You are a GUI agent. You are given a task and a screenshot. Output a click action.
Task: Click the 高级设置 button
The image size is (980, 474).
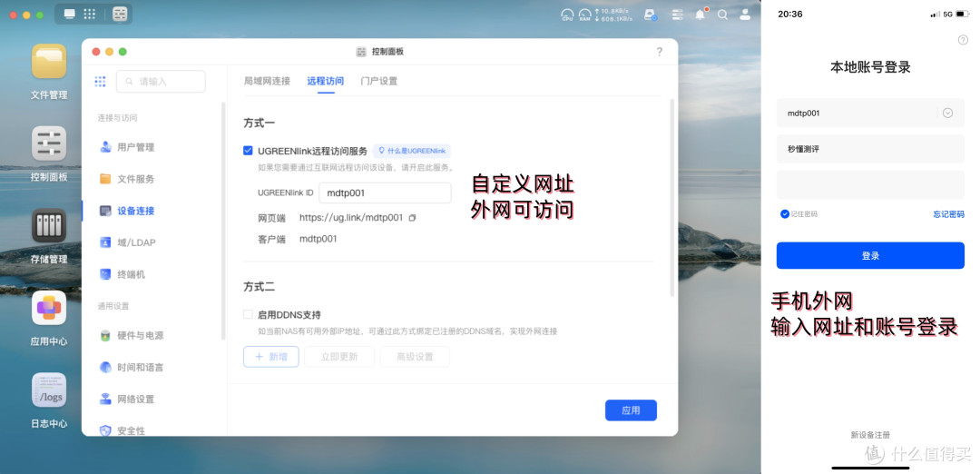pyautogui.click(x=415, y=357)
